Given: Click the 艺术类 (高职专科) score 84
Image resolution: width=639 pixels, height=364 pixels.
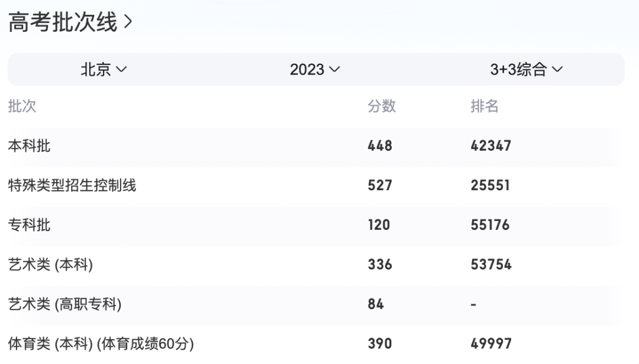Looking at the screenshot, I should [376, 304].
